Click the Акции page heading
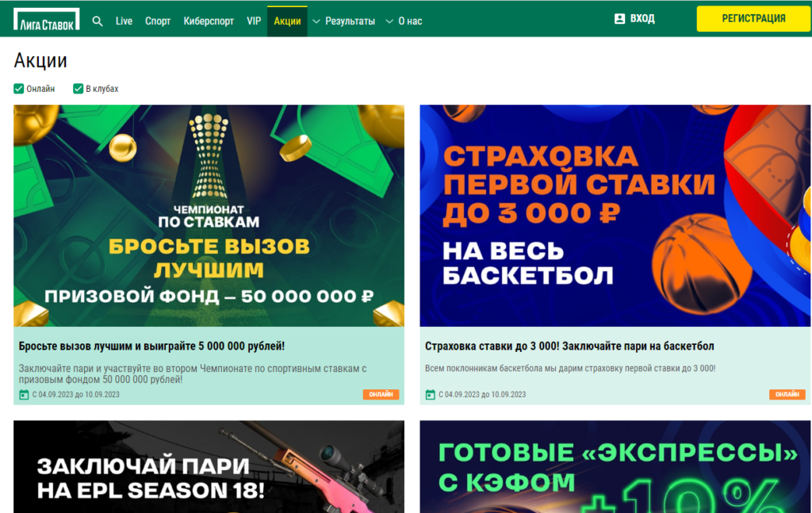The height and width of the screenshot is (513, 812). pos(40,60)
